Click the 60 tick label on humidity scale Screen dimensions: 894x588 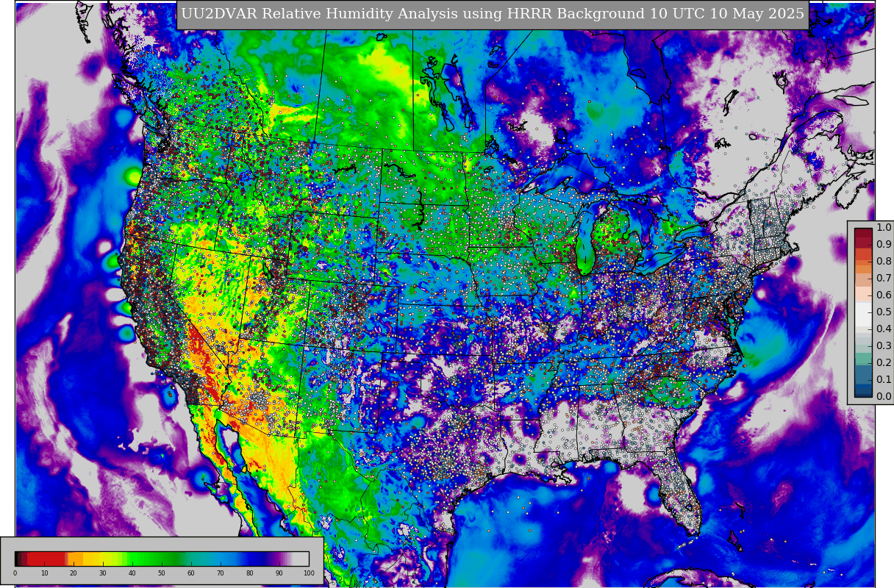(191, 573)
